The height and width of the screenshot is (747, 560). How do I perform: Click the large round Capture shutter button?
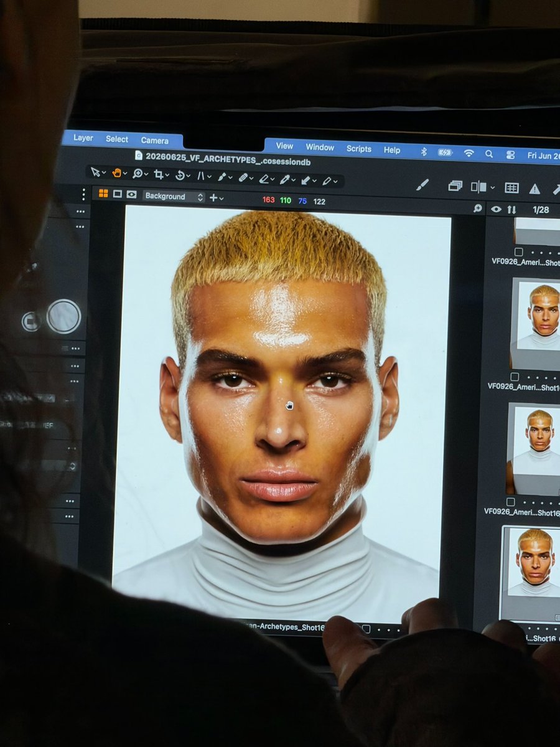(x=63, y=316)
